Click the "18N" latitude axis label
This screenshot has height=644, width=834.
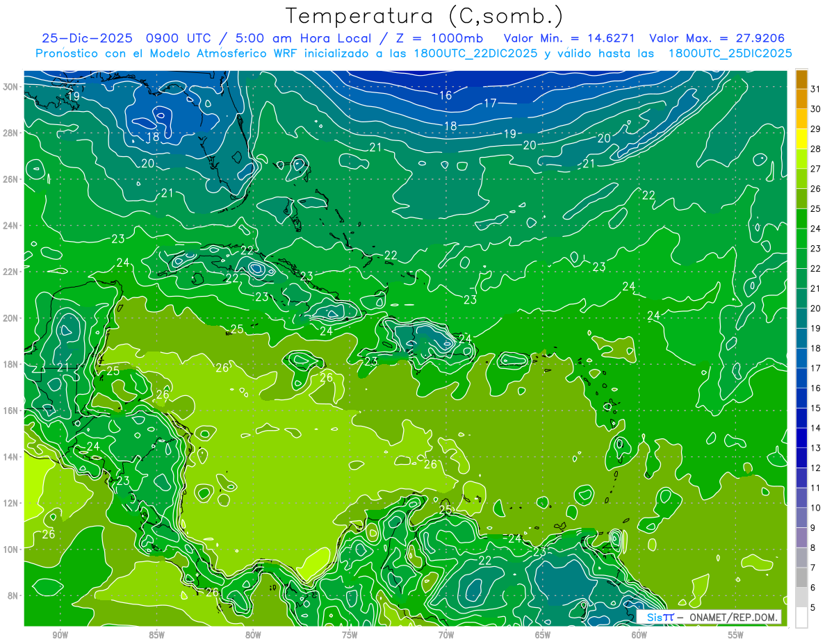click(11, 364)
